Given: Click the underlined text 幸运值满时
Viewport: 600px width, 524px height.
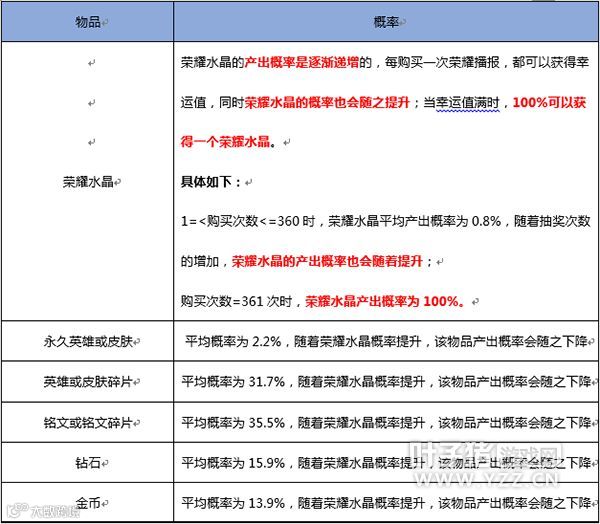Looking at the screenshot, I should [x=468, y=103].
